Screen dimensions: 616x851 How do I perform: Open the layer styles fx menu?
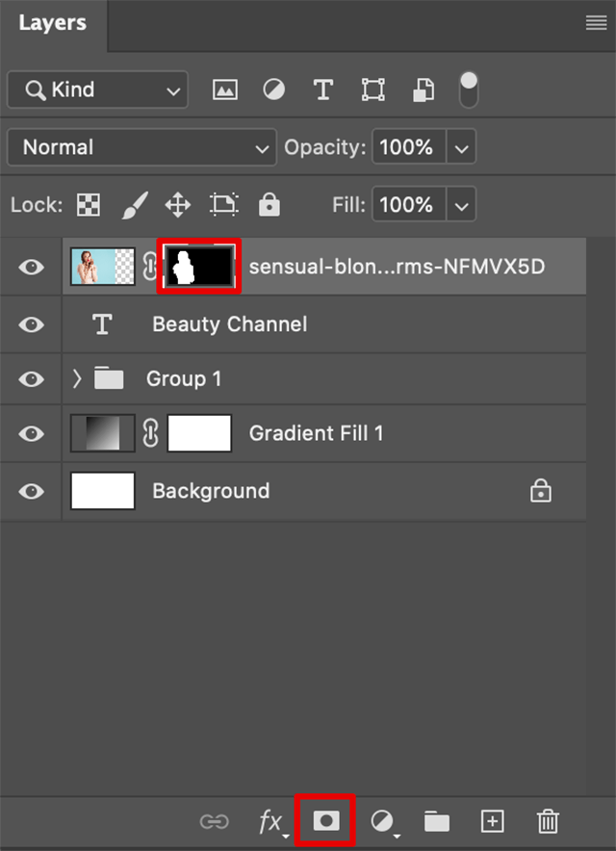click(270, 820)
